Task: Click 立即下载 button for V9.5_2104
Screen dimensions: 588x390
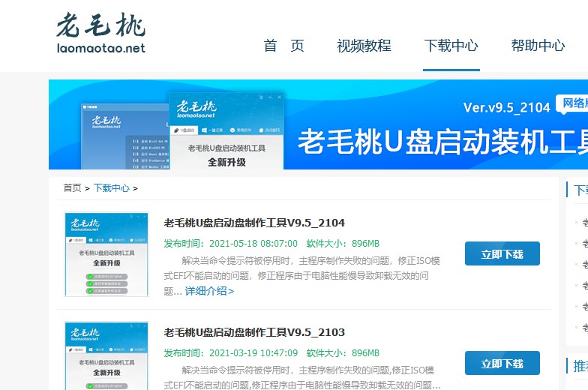Action: coord(502,253)
